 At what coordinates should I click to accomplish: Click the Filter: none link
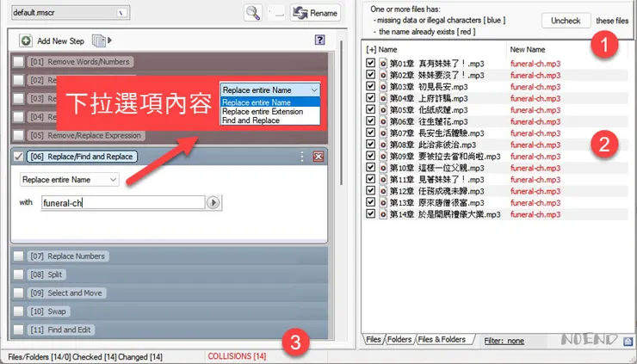point(504,341)
